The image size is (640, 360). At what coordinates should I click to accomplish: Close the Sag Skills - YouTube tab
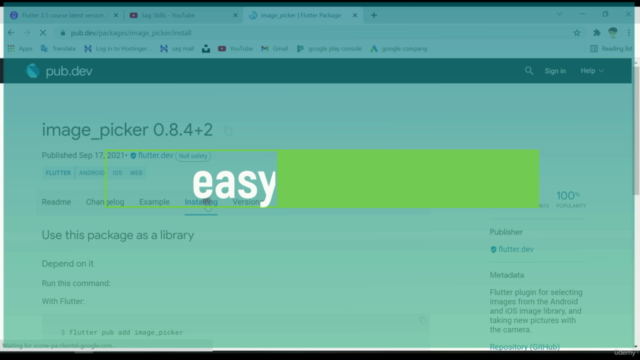pyautogui.click(x=235, y=15)
